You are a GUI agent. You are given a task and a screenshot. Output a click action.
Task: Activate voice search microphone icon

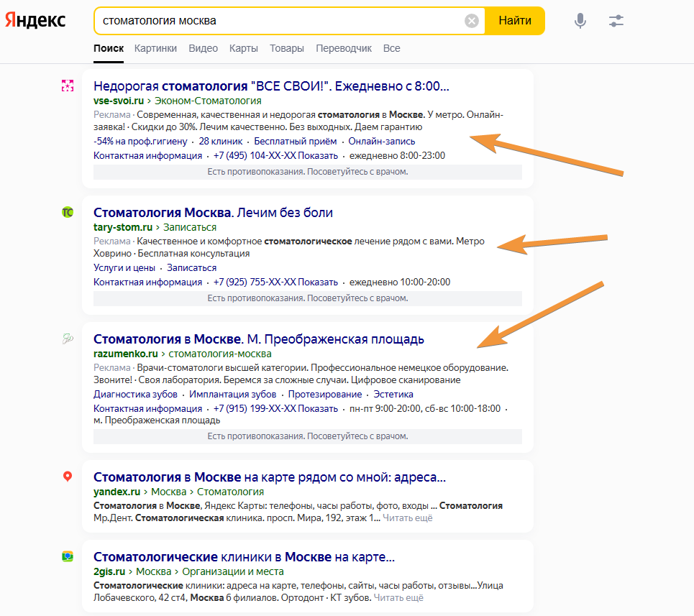(x=580, y=21)
